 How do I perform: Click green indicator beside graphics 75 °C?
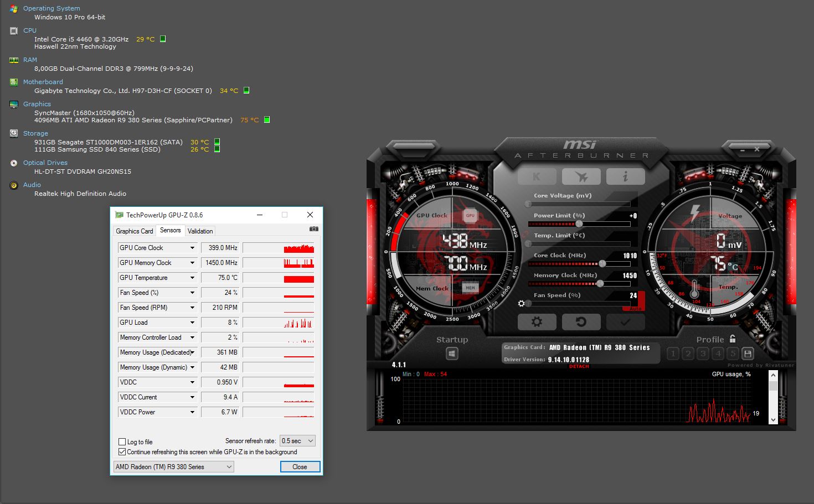(x=267, y=119)
